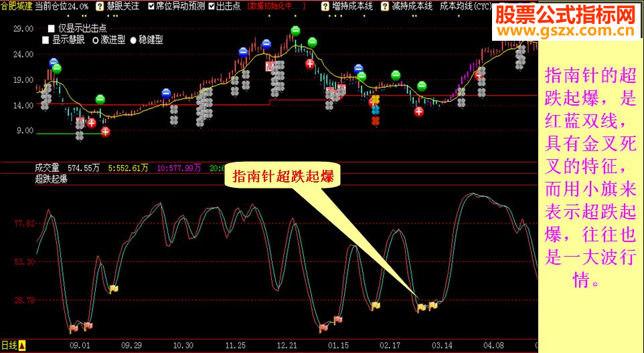Click the last green minus marker before 03.14
Image resolution: width=644 pixels, height=353 pixels.
(x=422, y=86)
